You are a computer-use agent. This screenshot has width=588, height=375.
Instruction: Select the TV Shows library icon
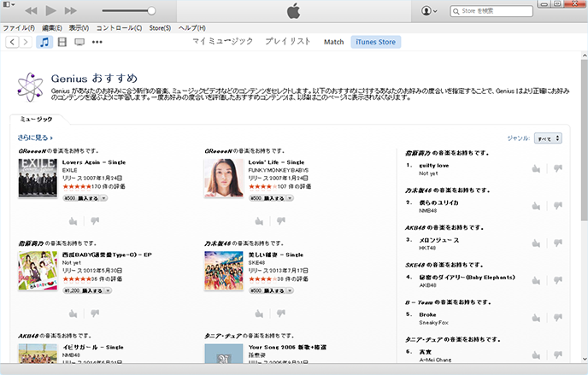tap(79, 42)
